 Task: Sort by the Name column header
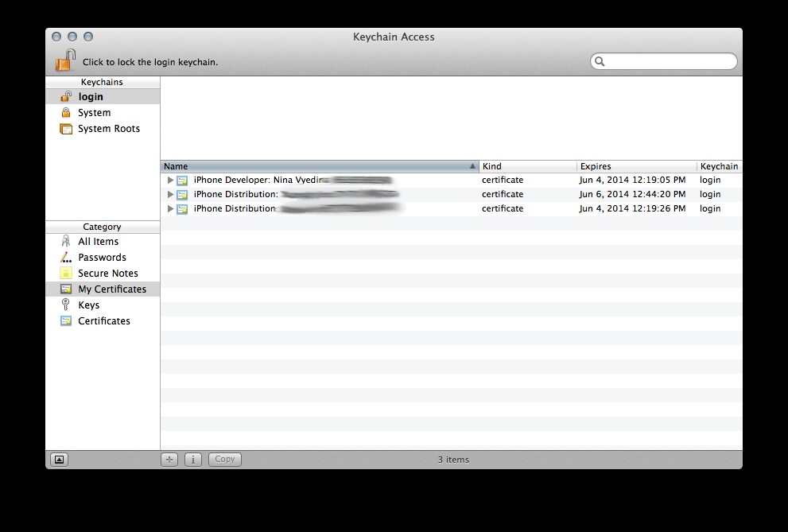[320, 166]
